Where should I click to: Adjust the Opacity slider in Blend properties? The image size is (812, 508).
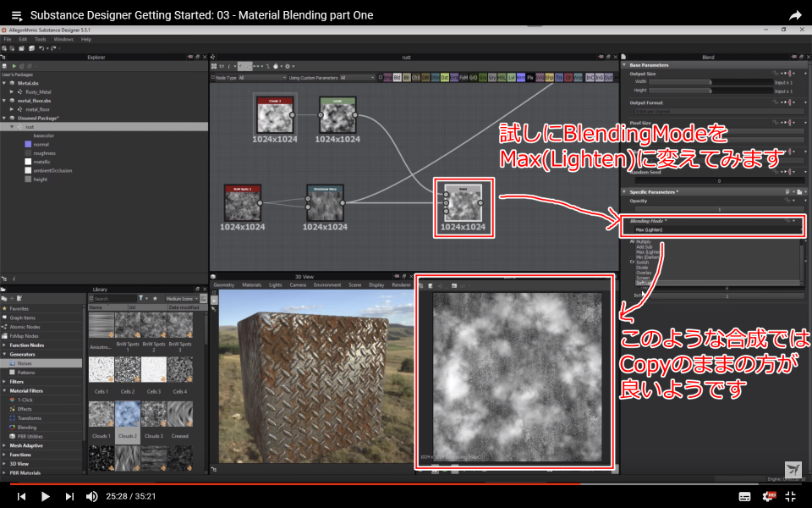[719, 209]
